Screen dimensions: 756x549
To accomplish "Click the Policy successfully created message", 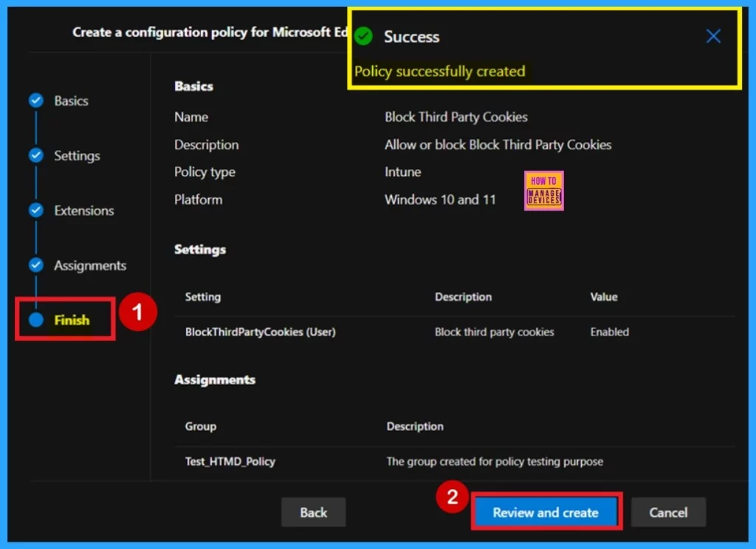I will (440, 72).
